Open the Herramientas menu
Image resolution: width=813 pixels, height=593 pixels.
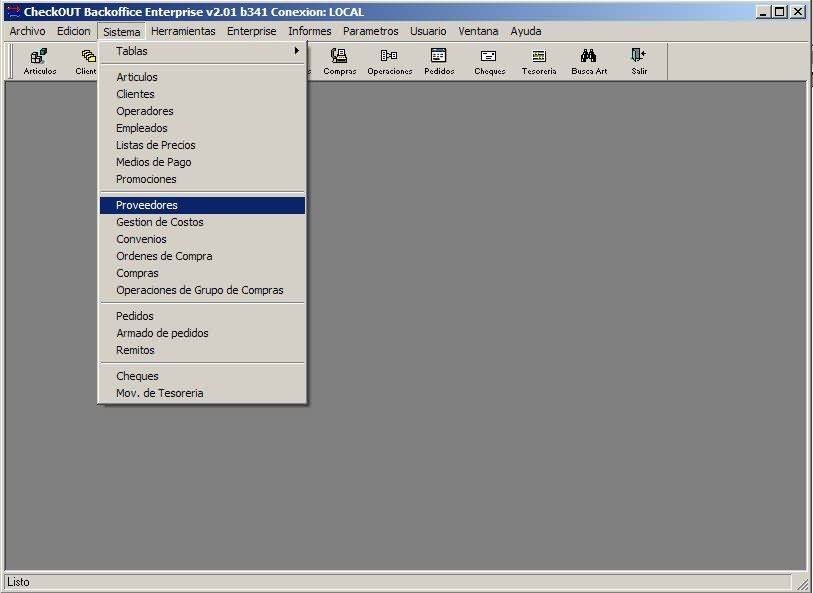(x=183, y=31)
